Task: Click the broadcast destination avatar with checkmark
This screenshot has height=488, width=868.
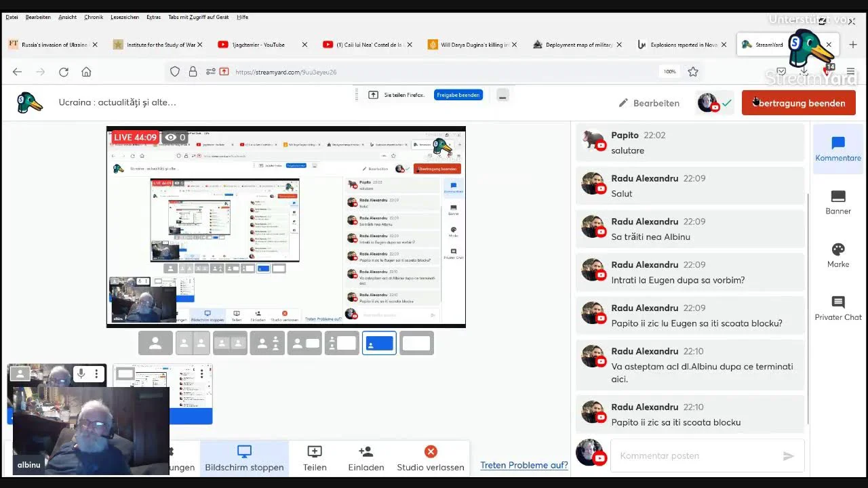Action: click(x=715, y=103)
